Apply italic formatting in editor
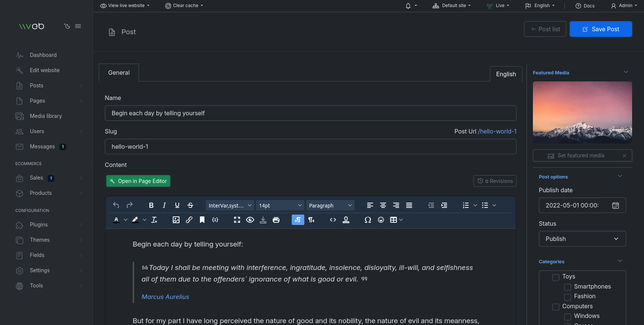Screen dimensions: 644x325 pos(164,205)
